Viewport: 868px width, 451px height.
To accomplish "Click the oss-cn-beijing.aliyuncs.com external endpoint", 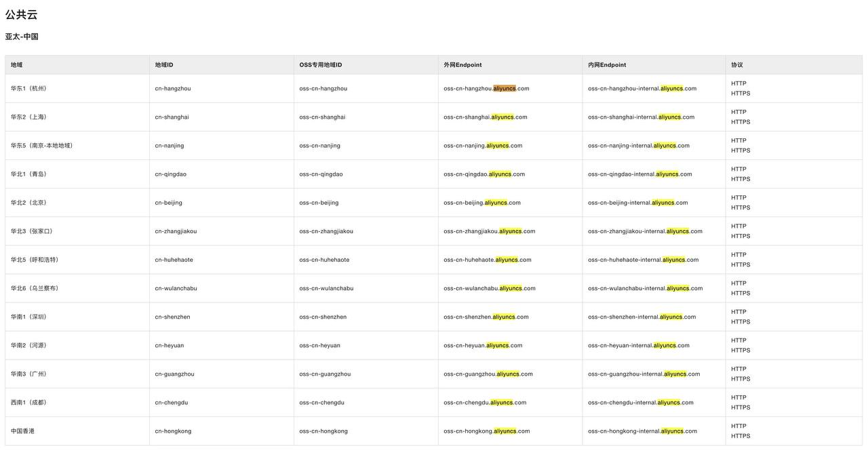I will click(x=482, y=203).
